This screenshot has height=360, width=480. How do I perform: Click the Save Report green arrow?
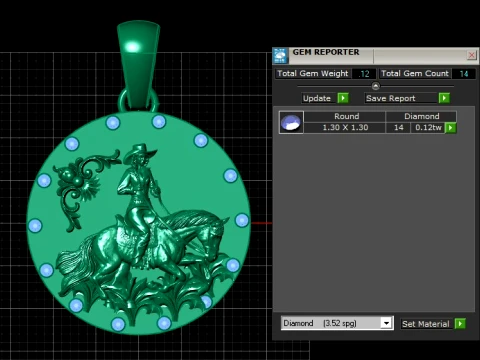coord(444,98)
